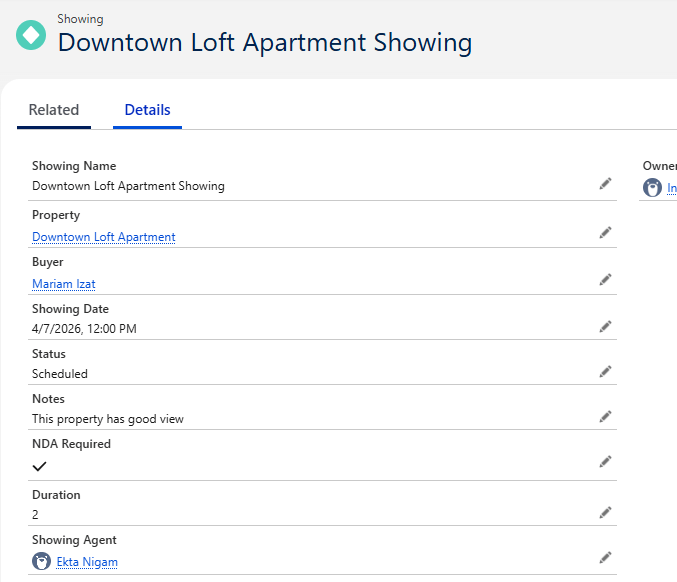This screenshot has height=582, width=677.
Task: Open Ekta Nigam agent link
Action: tap(87, 562)
